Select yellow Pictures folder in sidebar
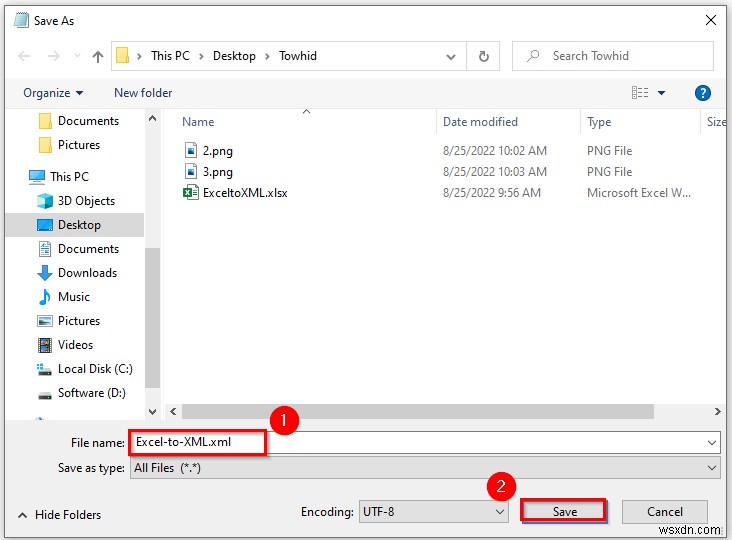The height and width of the screenshot is (540, 732). pos(69,145)
